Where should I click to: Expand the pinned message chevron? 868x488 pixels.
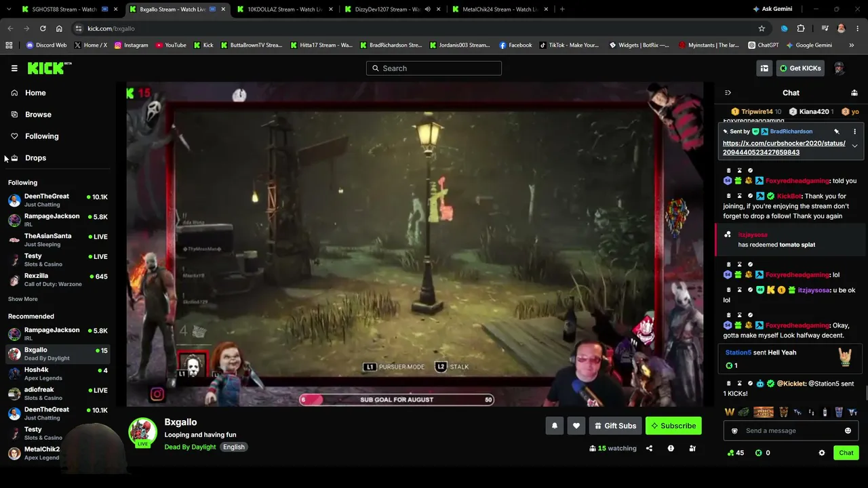click(854, 146)
